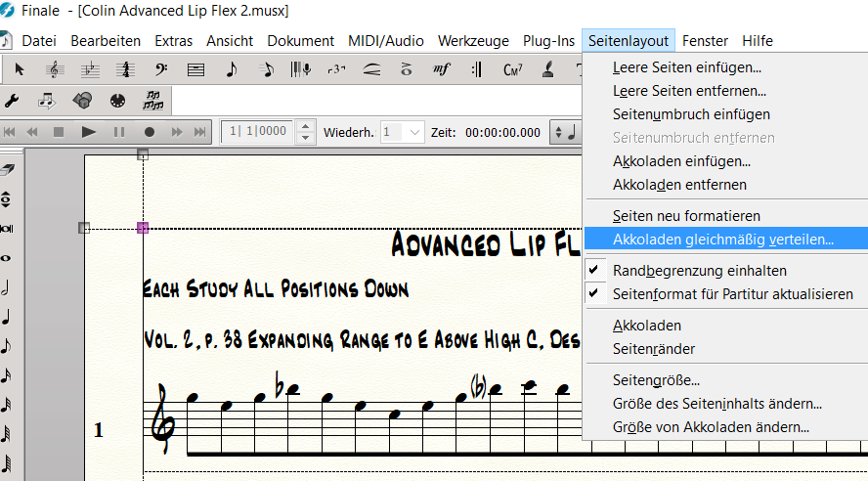Image resolution: width=868 pixels, height=481 pixels.
Task: Select the Measure tool
Action: tap(195, 69)
